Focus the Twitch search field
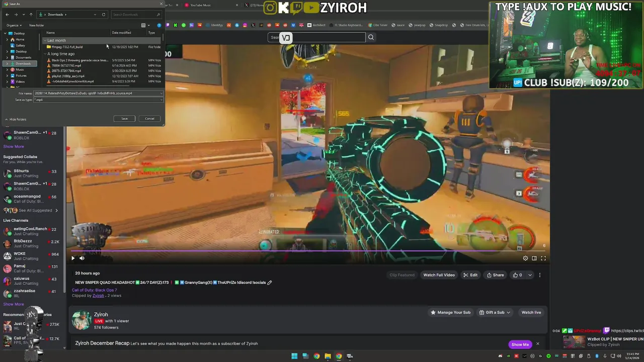 click(x=316, y=37)
